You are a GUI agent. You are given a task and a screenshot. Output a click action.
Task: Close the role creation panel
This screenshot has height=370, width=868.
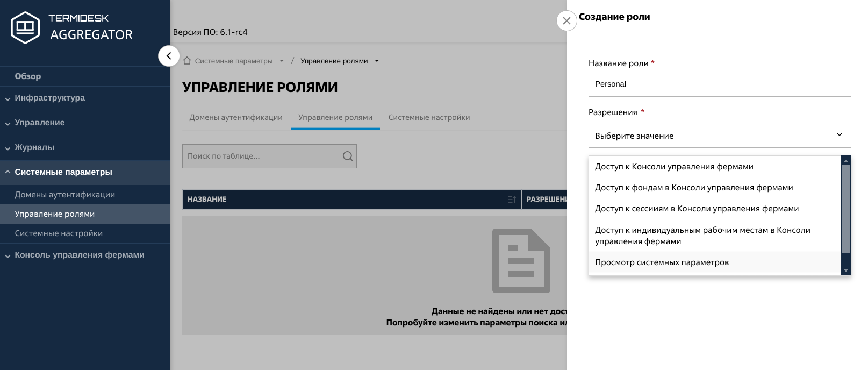(x=566, y=21)
